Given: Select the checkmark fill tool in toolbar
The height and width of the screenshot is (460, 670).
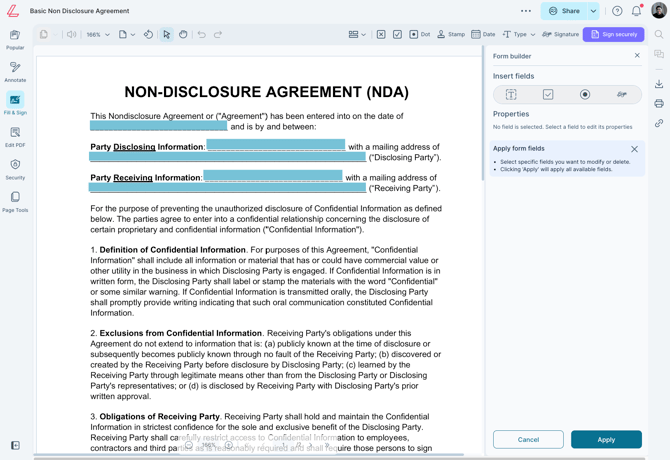Looking at the screenshot, I should [397, 34].
